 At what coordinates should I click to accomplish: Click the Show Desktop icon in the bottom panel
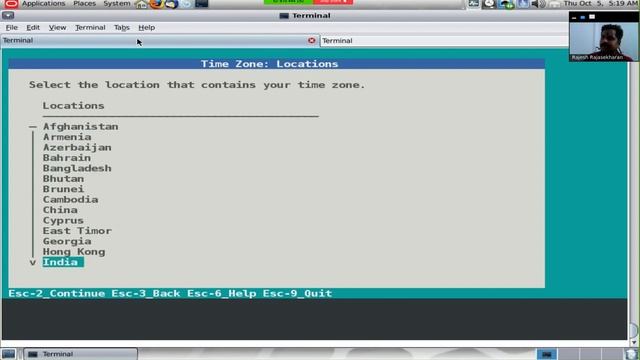[8, 354]
